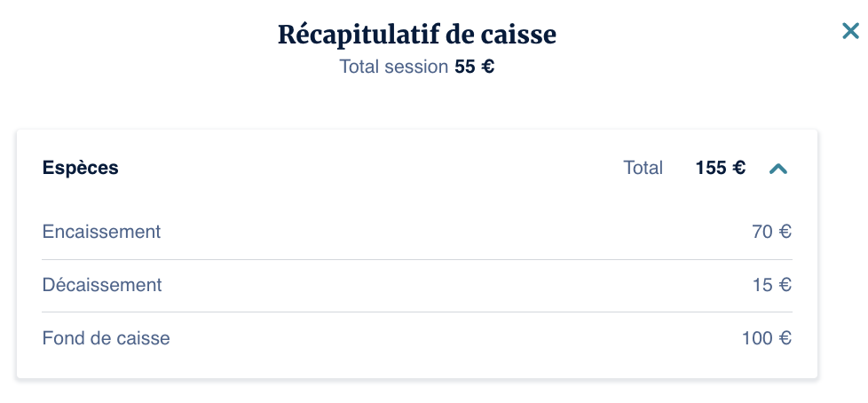Close the Récapitulatif de caisse dialog
This screenshot has height=403, width=868.
pyautogui.click(x=850, y=32)
